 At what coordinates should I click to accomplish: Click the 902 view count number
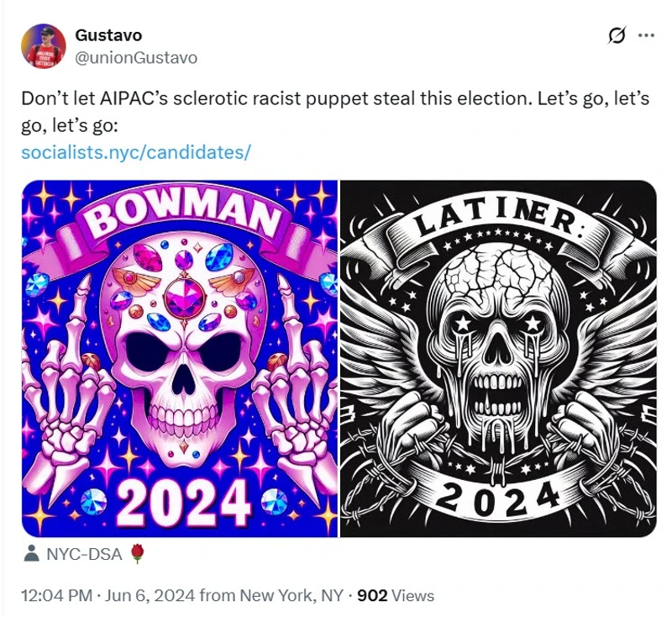click(x=372, y=596)
